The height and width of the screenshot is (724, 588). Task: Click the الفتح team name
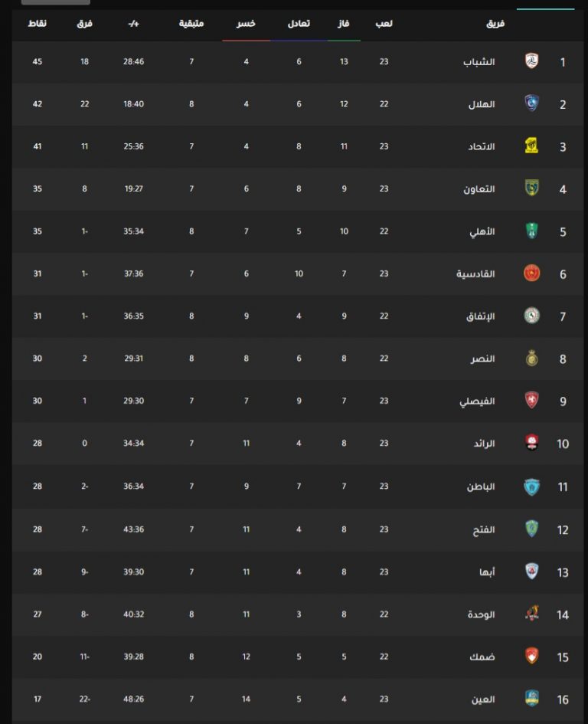[484, 529]
